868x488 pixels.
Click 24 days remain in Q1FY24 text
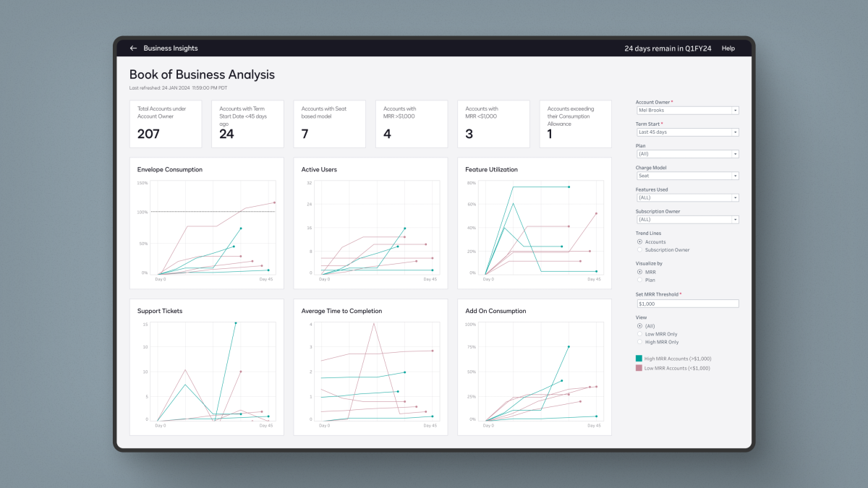(668, 48)
